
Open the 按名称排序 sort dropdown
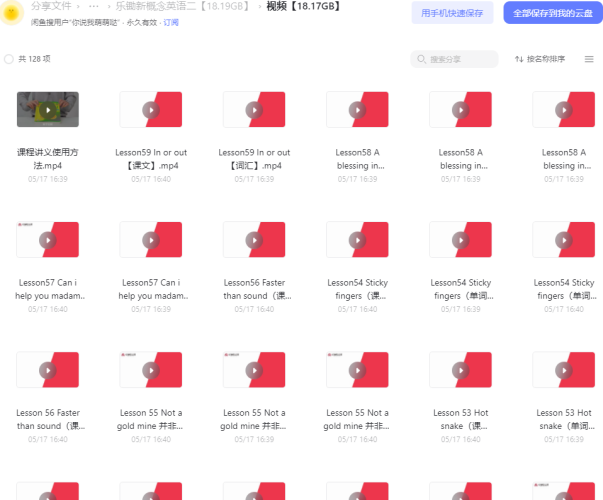point(540,59)
